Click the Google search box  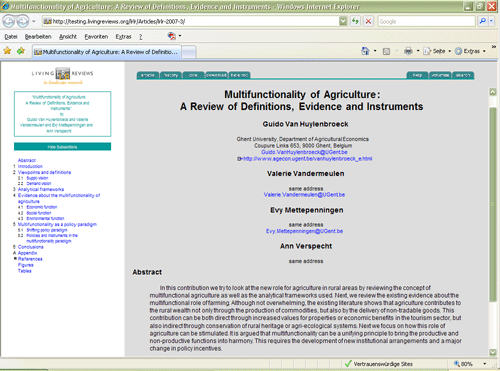426,22
